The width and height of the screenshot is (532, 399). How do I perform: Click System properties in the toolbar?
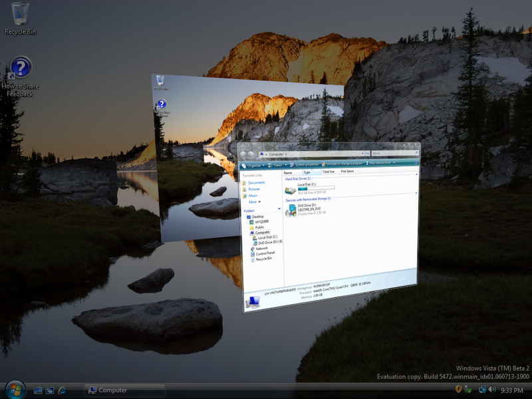[307, 164]
